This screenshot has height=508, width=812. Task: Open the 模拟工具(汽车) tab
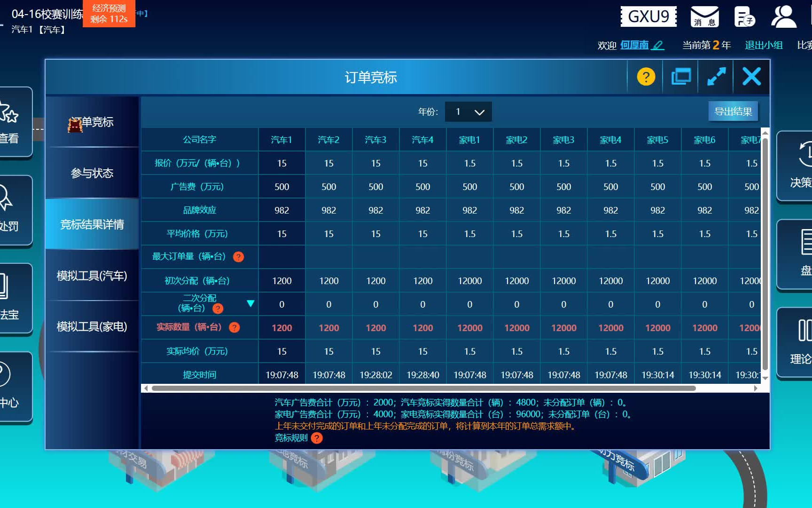(92, 276)
